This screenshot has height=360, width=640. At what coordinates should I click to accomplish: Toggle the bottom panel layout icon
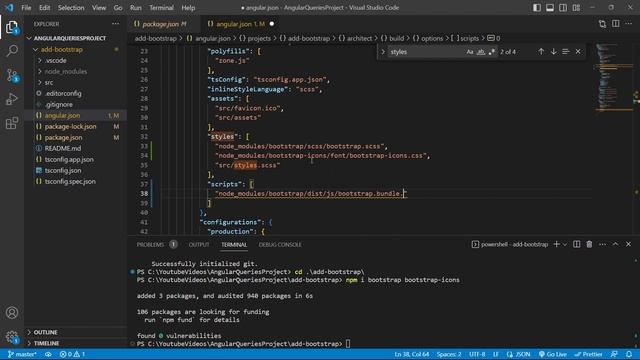(550, 8)
